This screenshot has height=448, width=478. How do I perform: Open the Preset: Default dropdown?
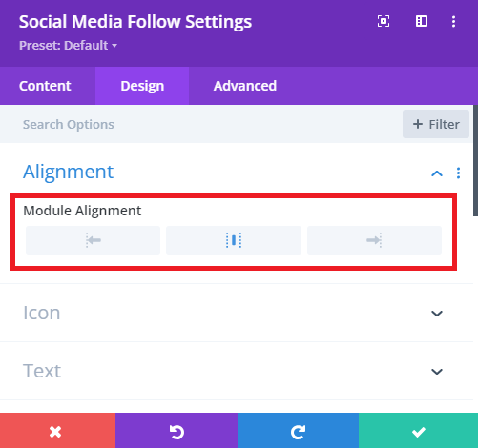click(69, 46)
